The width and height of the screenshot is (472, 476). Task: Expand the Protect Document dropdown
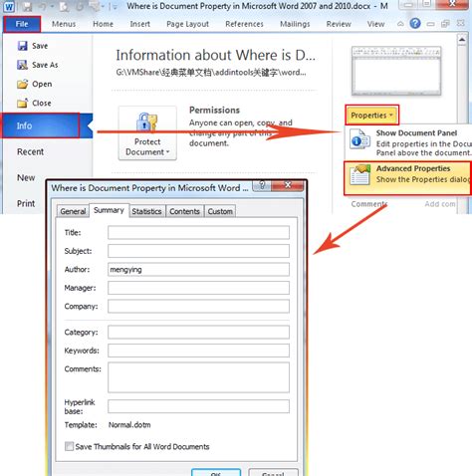[x=147, y=133]
